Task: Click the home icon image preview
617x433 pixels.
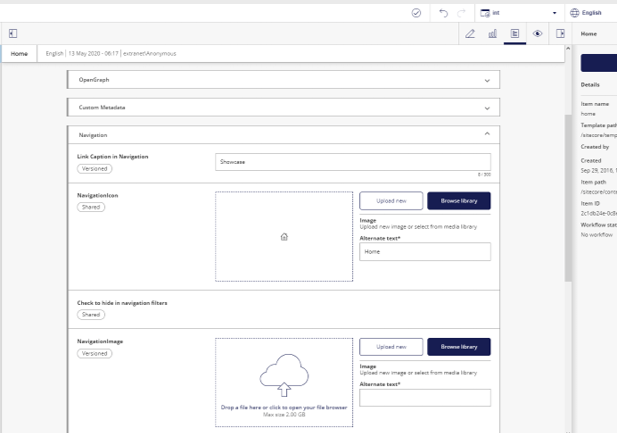Action: click(284, 237)
